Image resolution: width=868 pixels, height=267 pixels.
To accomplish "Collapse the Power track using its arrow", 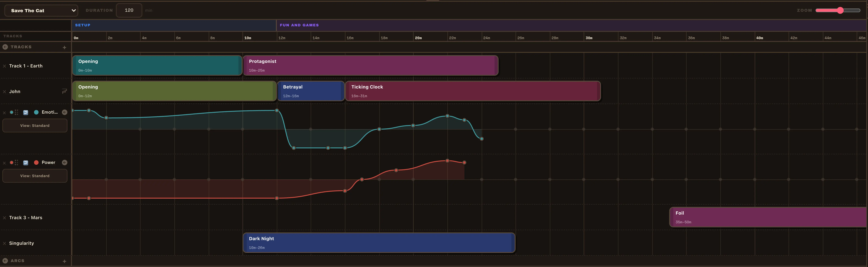I will (65, 163).
